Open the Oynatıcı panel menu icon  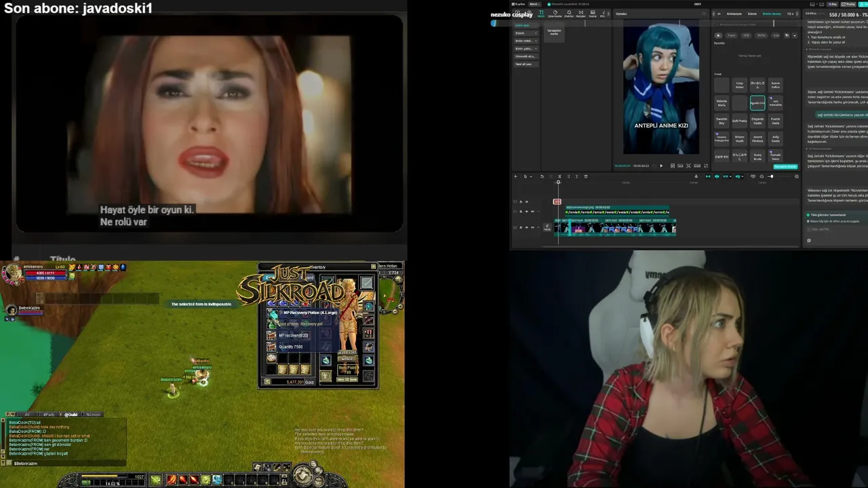tap(705, 14)
